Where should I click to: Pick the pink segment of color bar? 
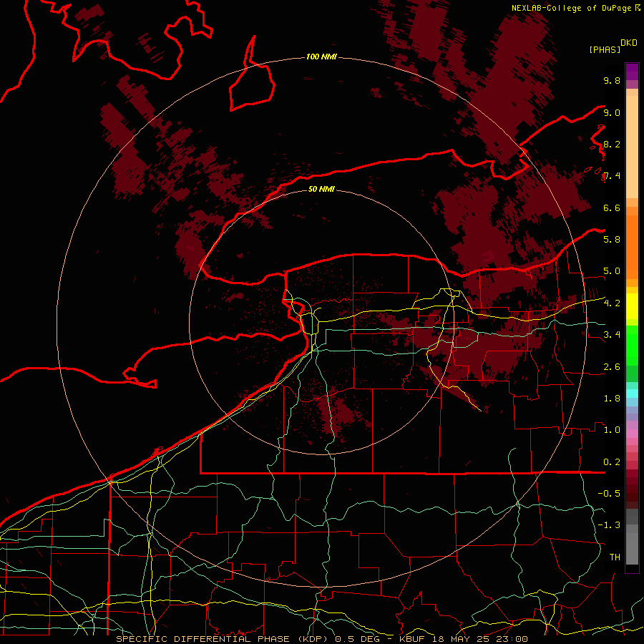click(x=632, y=434)
